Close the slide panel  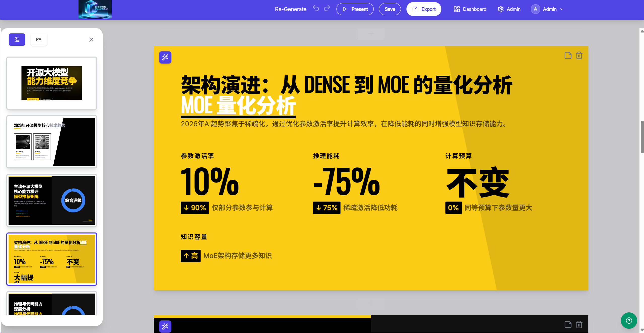click(x=91, y=40)
